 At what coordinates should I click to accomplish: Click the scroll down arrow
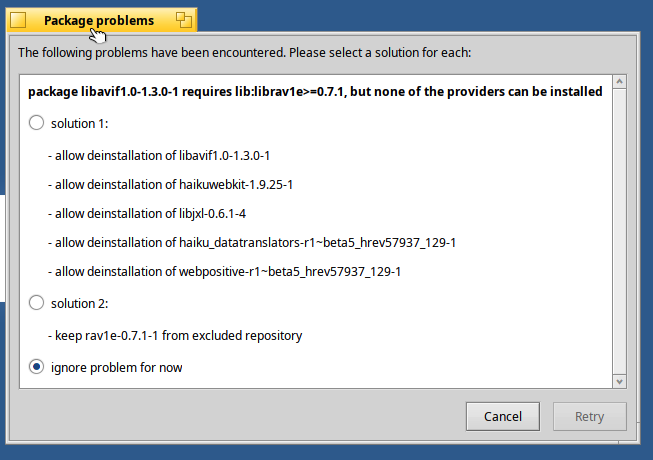620,381
